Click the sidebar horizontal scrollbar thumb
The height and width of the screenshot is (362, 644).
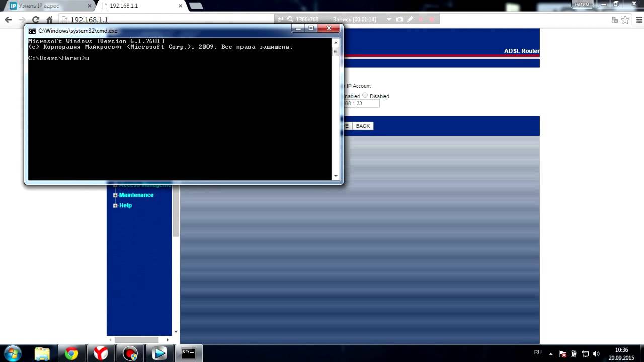[x=136, y=340]
